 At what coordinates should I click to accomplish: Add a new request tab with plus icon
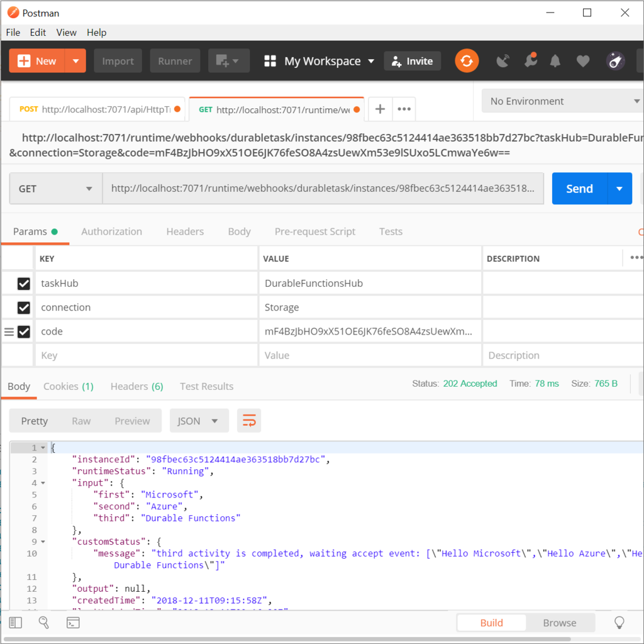(380, 109)
